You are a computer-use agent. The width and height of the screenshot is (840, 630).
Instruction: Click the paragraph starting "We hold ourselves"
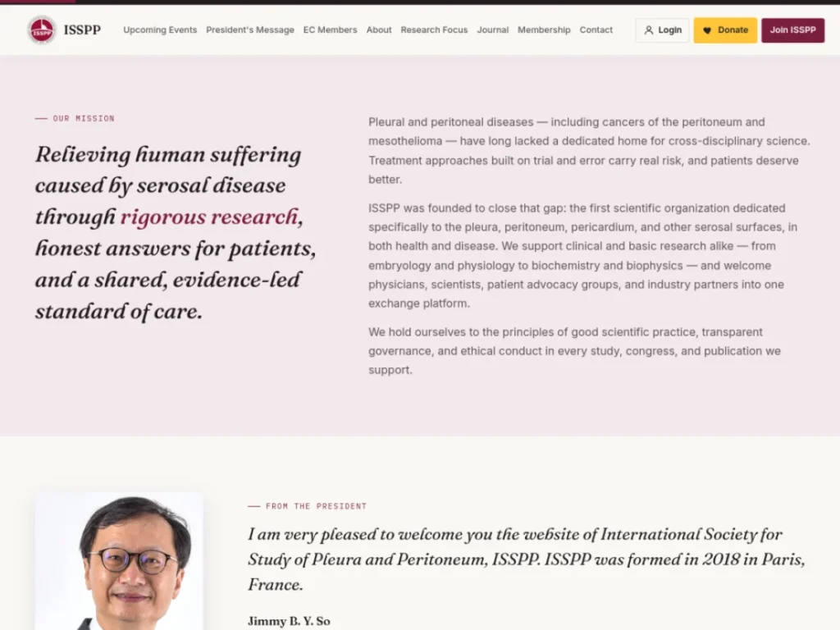574,351
